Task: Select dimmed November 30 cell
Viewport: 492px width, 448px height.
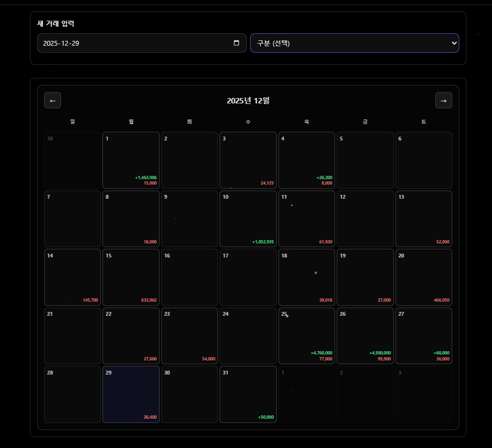Action: (x=72, y=160)
